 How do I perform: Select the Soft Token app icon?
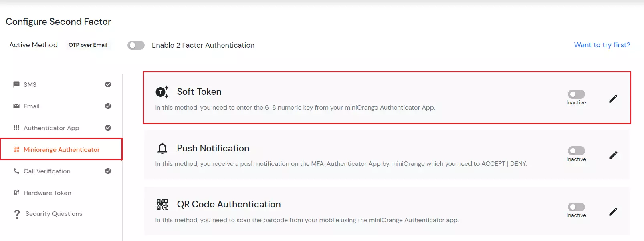(x=162, y=92)
